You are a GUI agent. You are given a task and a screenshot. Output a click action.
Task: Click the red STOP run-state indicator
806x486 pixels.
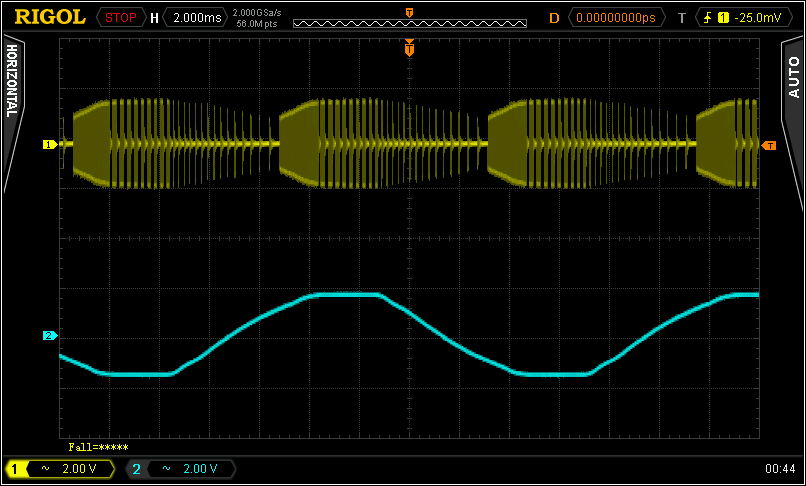coord(121,18)
